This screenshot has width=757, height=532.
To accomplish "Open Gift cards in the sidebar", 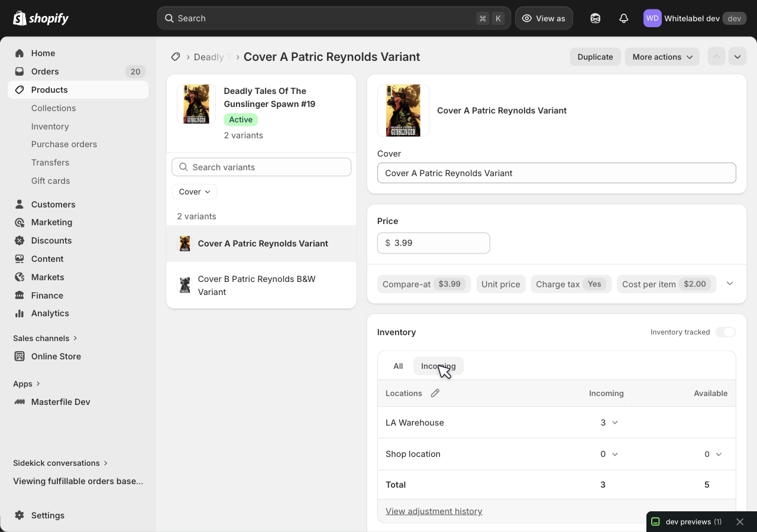I will pyautogui.click(x=51, y=181).
